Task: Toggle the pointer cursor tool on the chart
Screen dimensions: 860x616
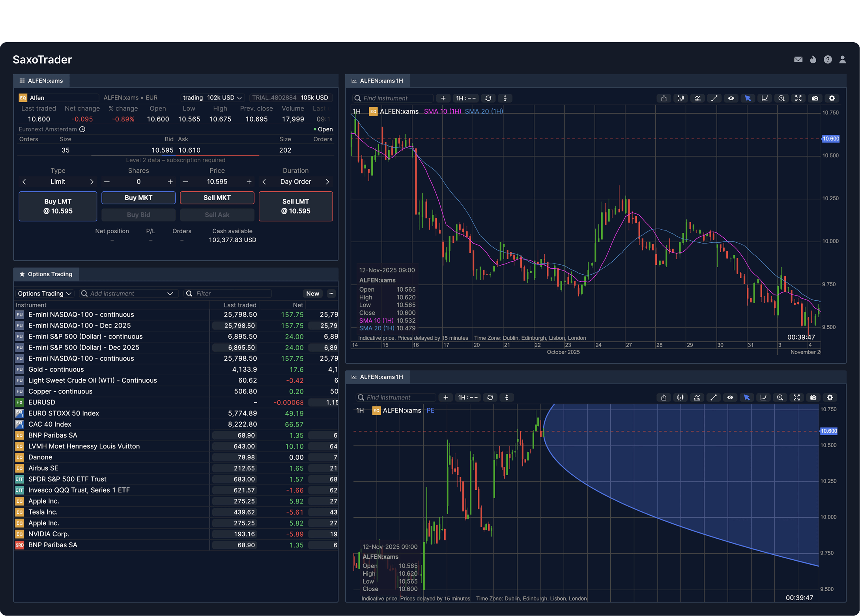Action: coord(748,98)
